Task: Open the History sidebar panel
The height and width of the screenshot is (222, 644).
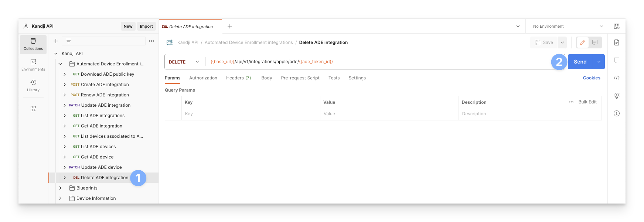Action: pos(33,86)
